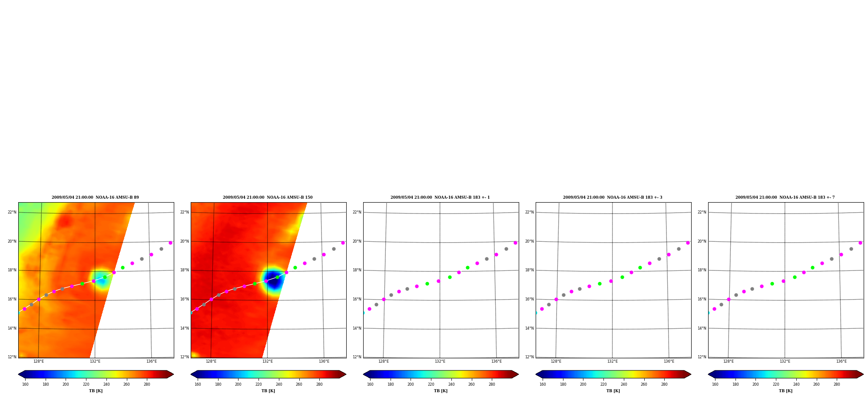Click the gray track dot near 19°N in AMSU-B 150 panel
Viewport: 868px width, 397px height.
[x=314, y=259]
